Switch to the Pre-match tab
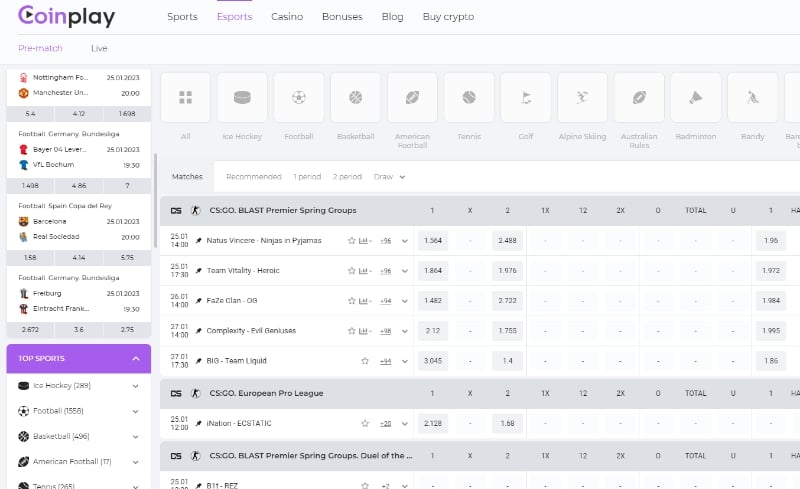This screenshot has height=489, width=800. (40, 48)
